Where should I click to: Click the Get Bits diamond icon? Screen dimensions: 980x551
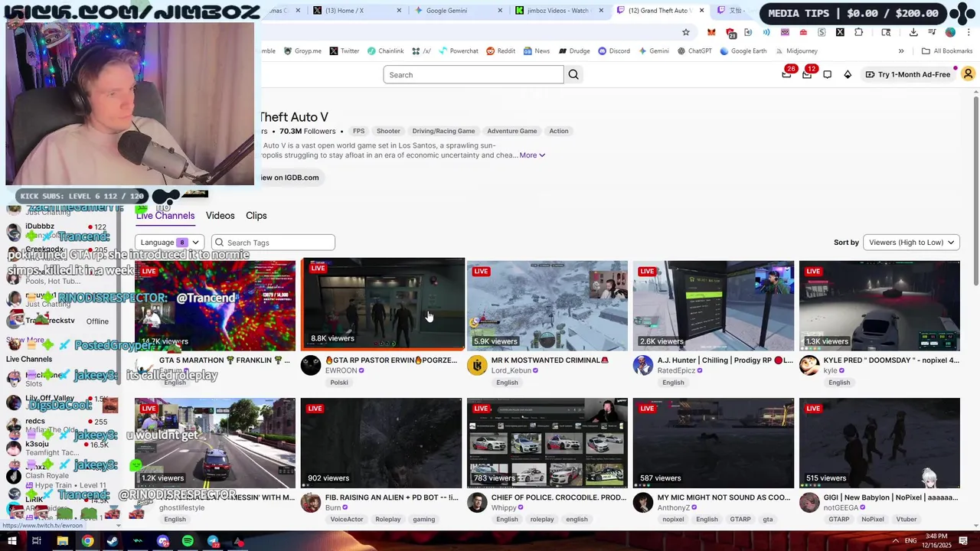(x=848, y=74)
